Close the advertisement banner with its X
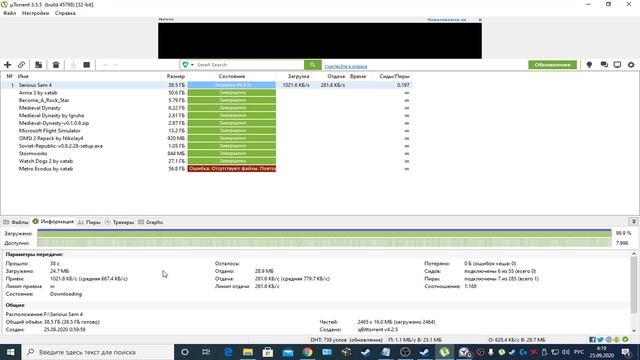This screenshot has width=640, height=360. click(x=480, y=20)
